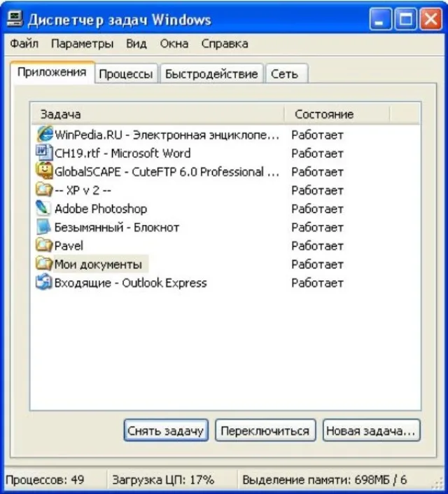Viewport: 448px width, 494px height.
Task: Click Выделение памяти: 698МБ status entry
Action: pyautogui.click(x=325, y=480)
